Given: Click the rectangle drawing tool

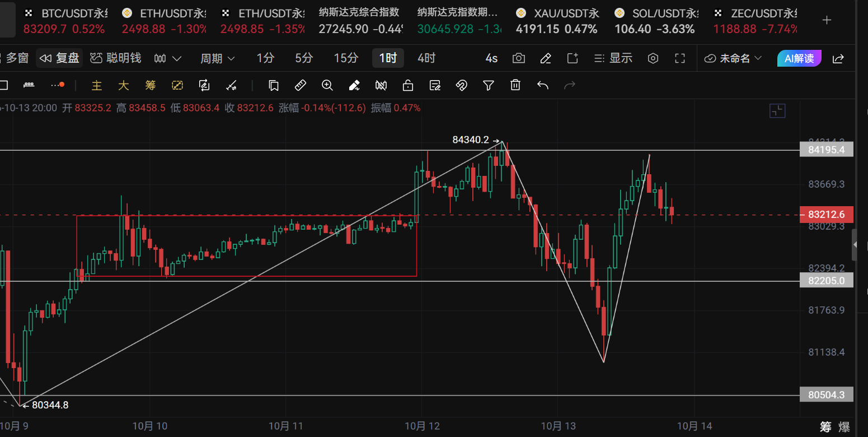Looking at the screenshot, I should tap(3, 85).
